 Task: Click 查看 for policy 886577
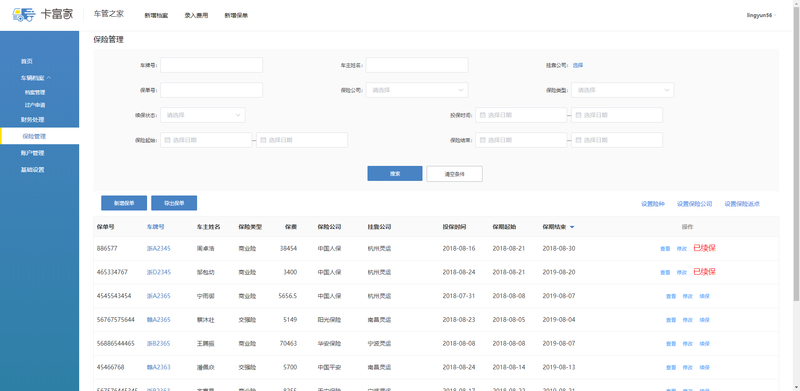[x=665, y=249]
